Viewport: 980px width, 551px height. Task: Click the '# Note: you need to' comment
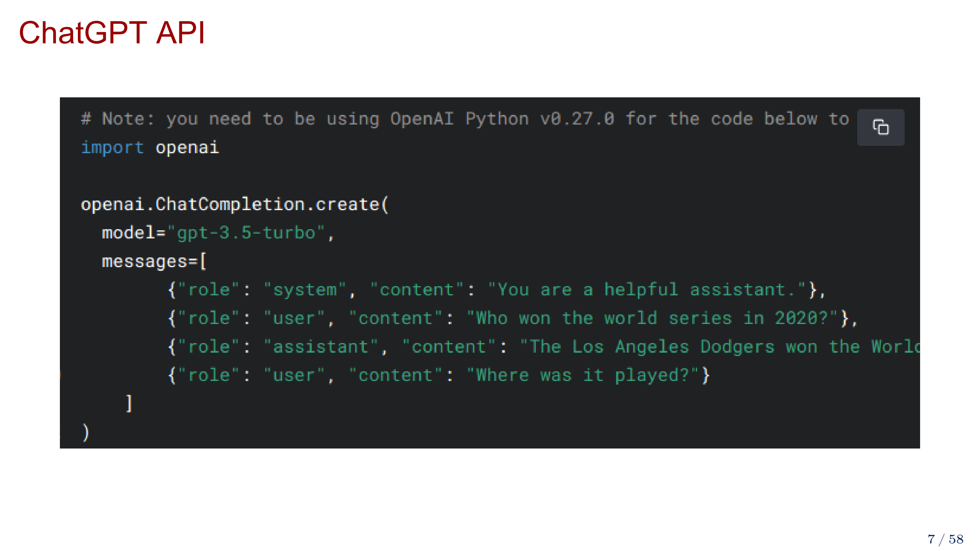click(465, 119)
